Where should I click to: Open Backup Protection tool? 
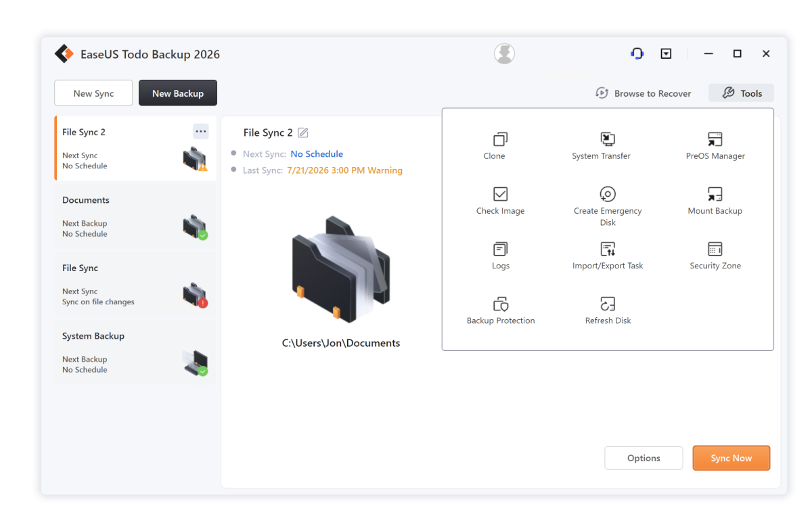point(500,310)
